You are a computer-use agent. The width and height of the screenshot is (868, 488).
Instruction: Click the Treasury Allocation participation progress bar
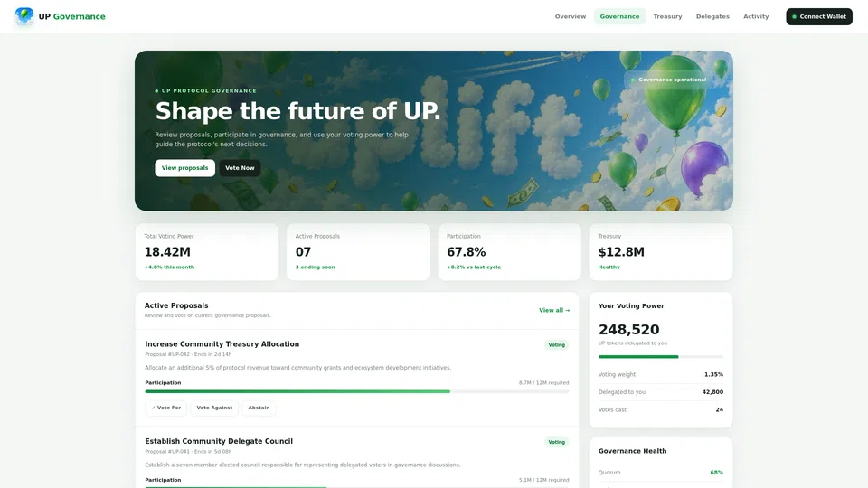click(x=356, y=391)
